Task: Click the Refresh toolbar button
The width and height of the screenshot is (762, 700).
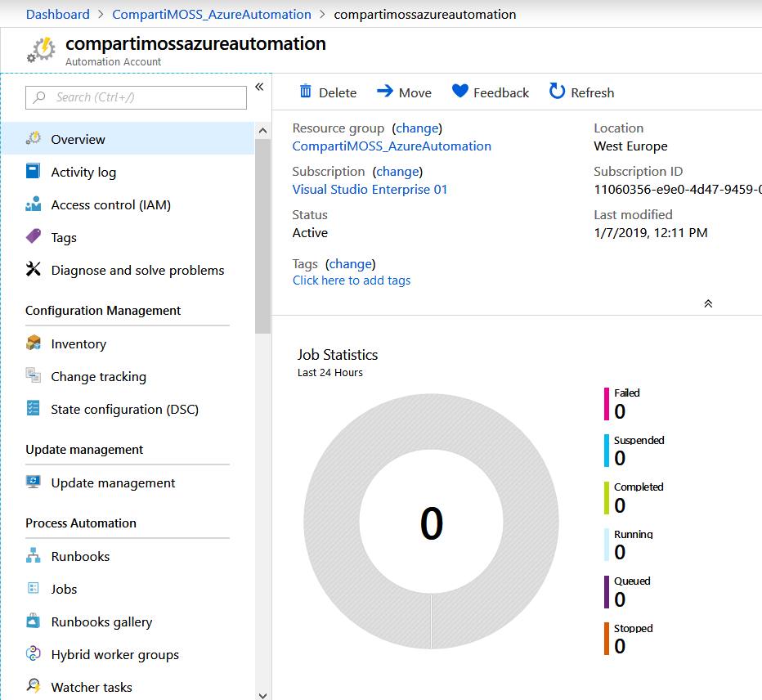Action: pos(581,92)
